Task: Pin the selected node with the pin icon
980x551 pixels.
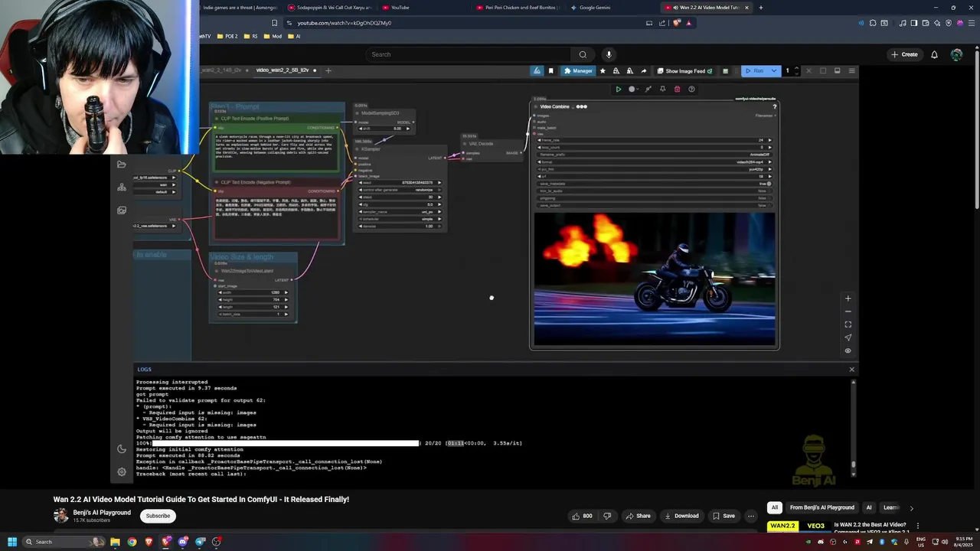Action: pyautogui.click(x=663, y=89)
